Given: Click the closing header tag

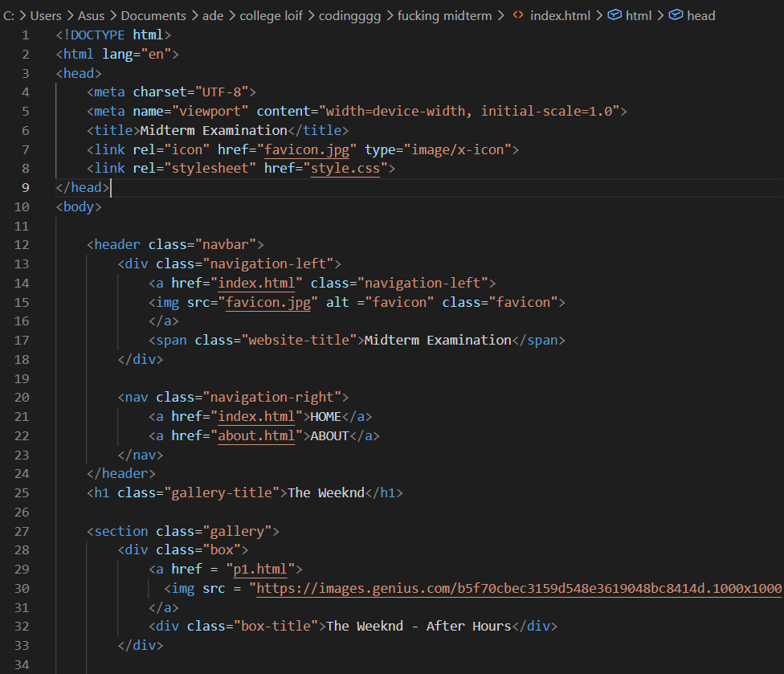Looking at the screenshot, I should click(x=121, y=473).
